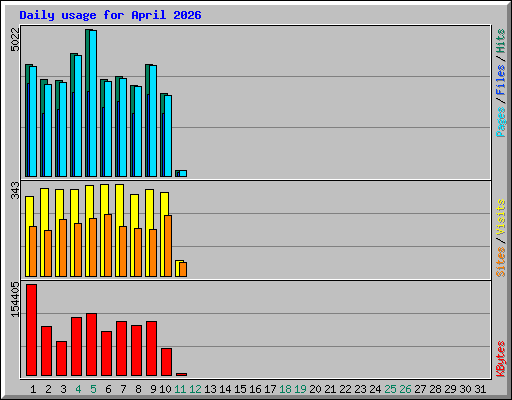This screenshot has height=400, width=512.
Task: Click day 4 label on x-axis
Action: pyautogui.click(x=78, y=389)
